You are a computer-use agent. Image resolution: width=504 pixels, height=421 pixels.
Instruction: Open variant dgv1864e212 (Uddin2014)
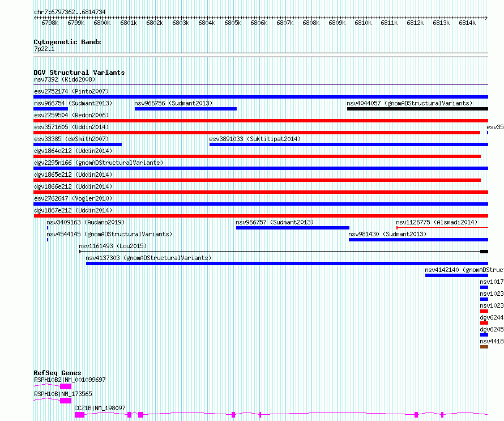click(73, 151)
